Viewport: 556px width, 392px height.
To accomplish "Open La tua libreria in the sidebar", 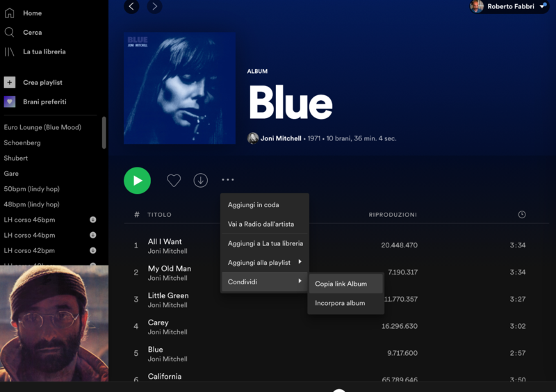I will pos(44,52).
